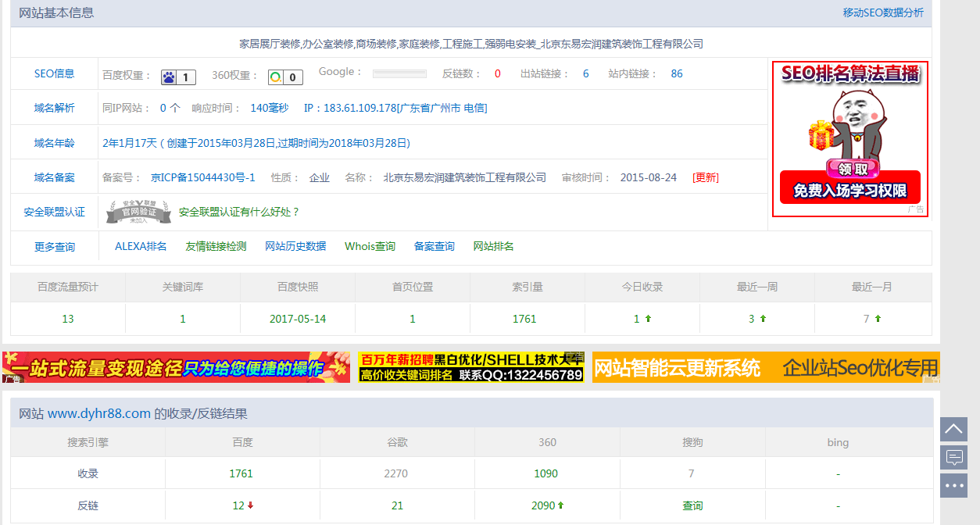This screenshot has height=525, width=980.
Task: Click outbound links count 6
Action: pyautogui.click(x=586, y=73)
